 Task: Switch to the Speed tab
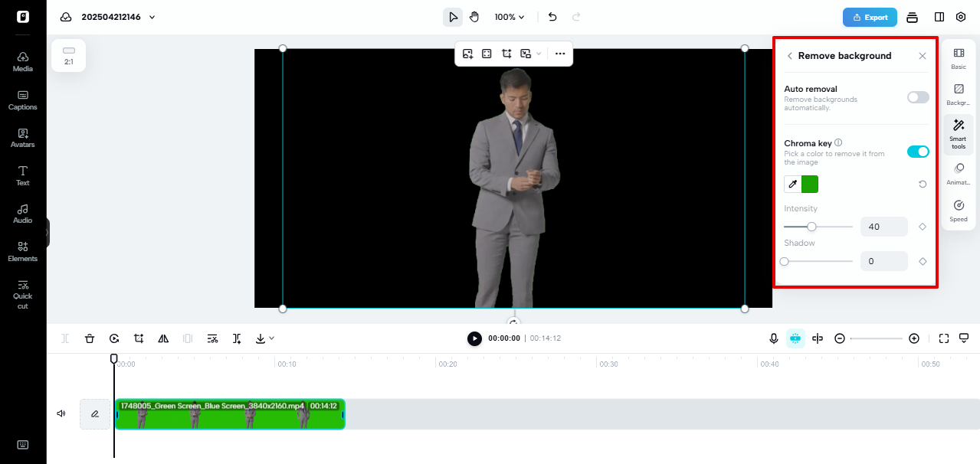point(959,211)
